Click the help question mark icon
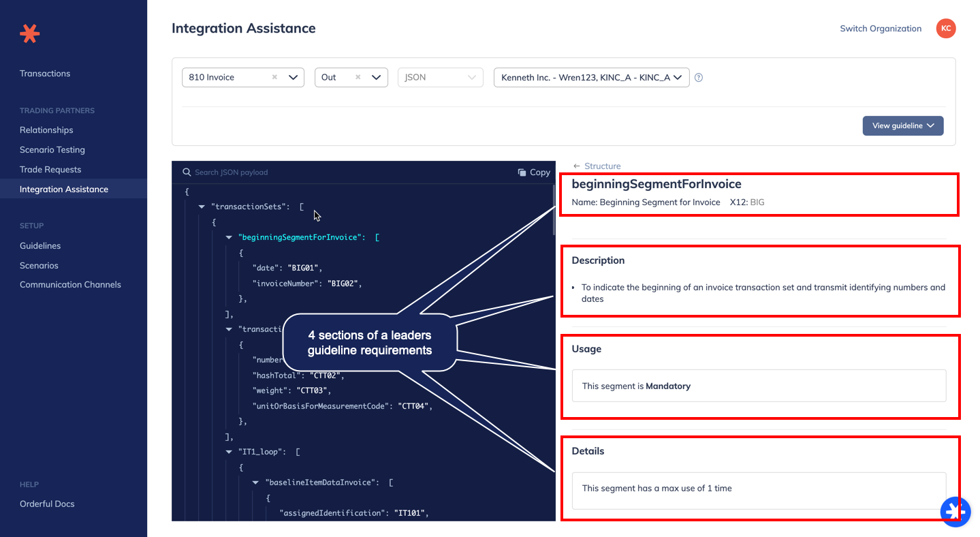This screenshot has height=537, width=980. tap(698, 78)
